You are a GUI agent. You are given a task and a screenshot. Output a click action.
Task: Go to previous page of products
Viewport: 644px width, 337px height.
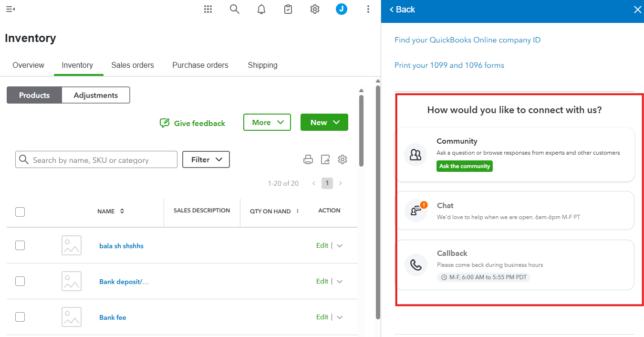314,183
